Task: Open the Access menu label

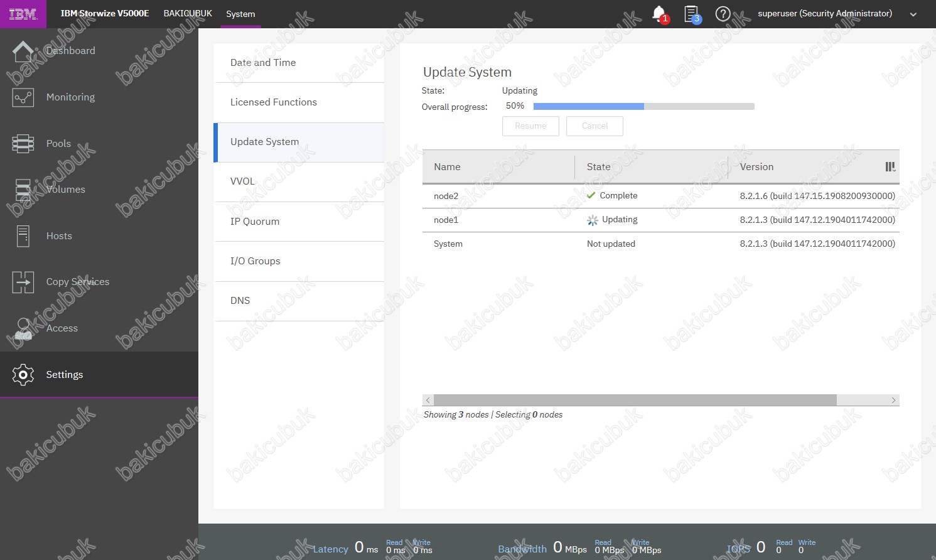Action: [62, 328]
